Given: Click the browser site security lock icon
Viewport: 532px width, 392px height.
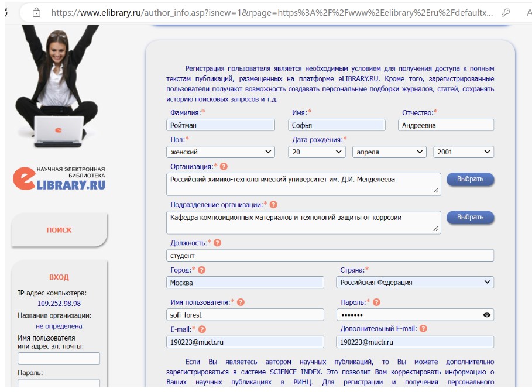Looking at the screenshot, I should pyautogui.click(x=37, y=12).
